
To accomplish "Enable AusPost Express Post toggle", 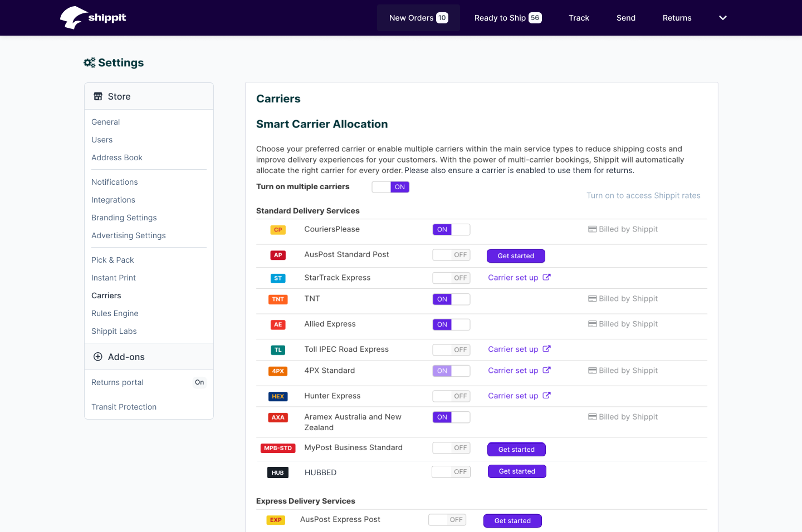I will coord(447,520).
